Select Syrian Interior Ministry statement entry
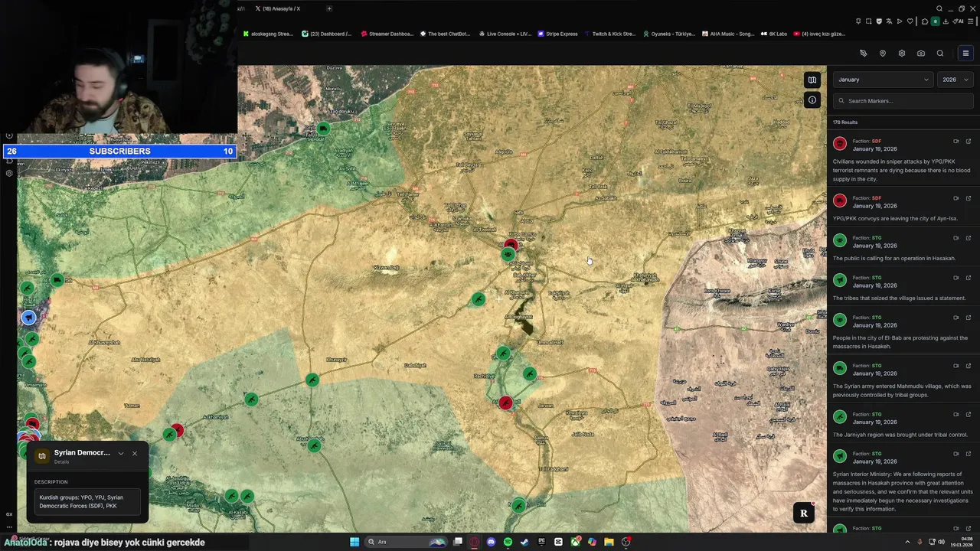This screenshot has height=551, width=980. tap(903, 491)
